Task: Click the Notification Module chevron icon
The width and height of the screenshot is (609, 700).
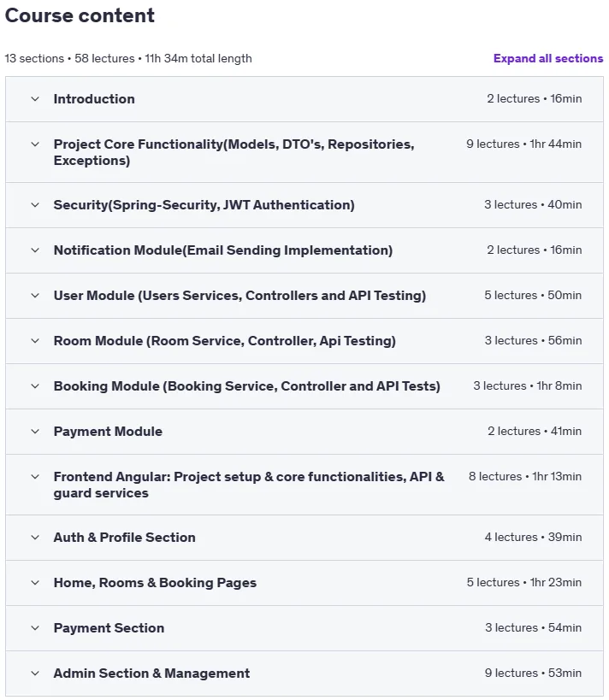Action: point(35,250)
